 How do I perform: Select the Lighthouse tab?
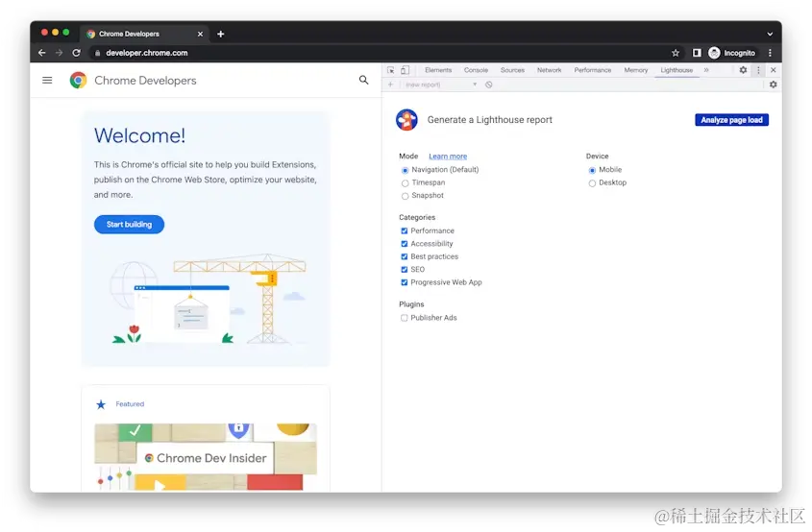coord(677,70)
